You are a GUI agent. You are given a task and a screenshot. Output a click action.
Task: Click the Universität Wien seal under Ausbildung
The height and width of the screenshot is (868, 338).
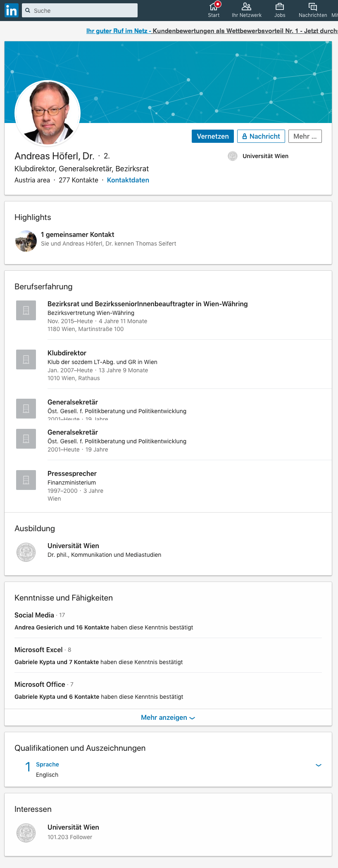tap(26, 552)
